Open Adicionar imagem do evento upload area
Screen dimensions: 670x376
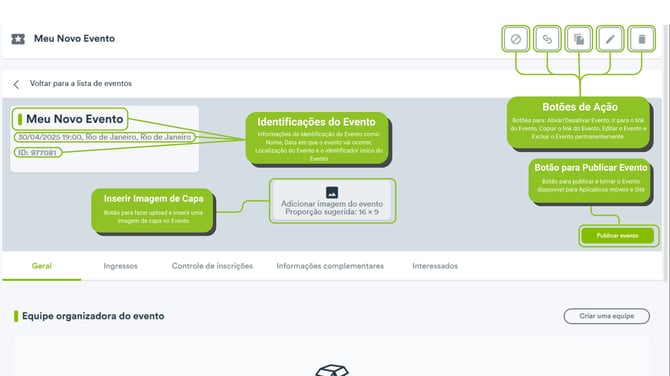[332, 201]
